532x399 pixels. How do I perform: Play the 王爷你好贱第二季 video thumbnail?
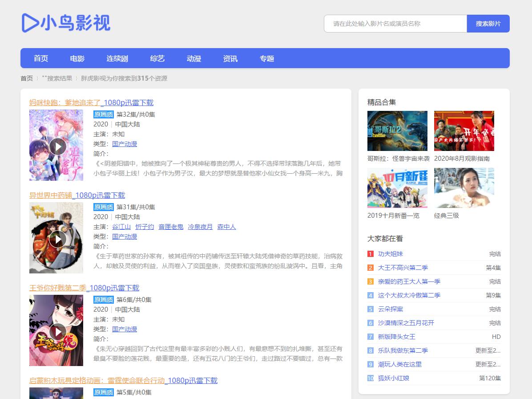[x=57, y=332]
